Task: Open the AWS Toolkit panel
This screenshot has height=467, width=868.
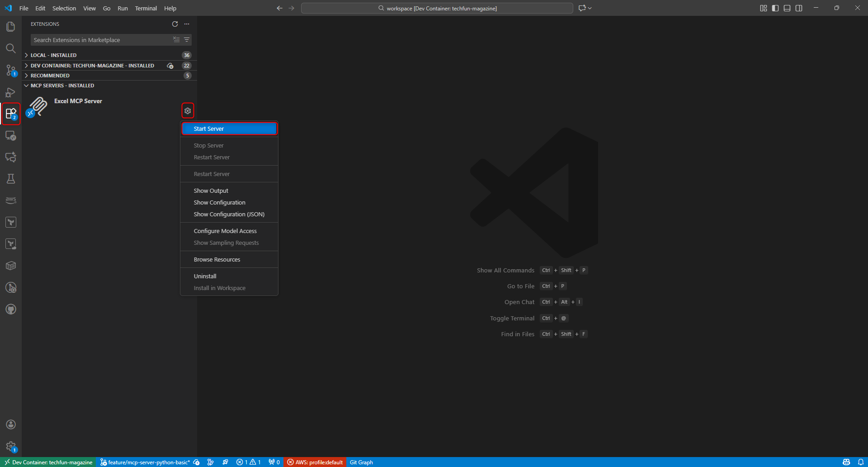Action: [11, 200]
